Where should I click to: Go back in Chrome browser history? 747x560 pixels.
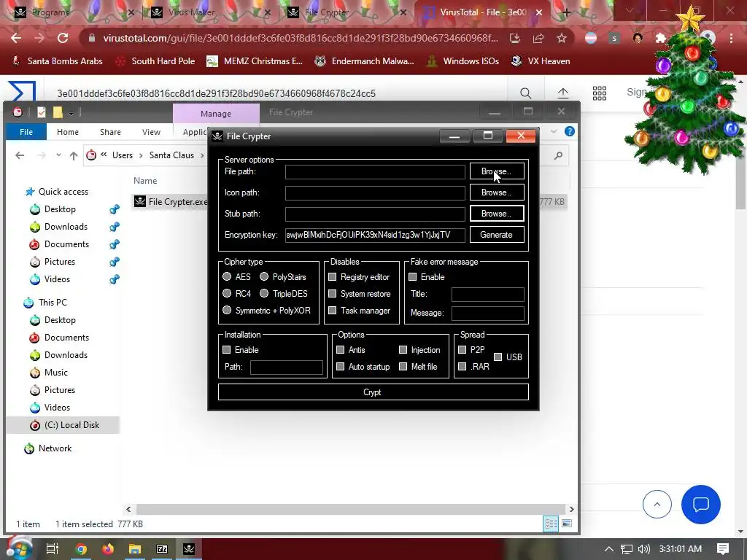pyautogui.click(x=16, y=38)
